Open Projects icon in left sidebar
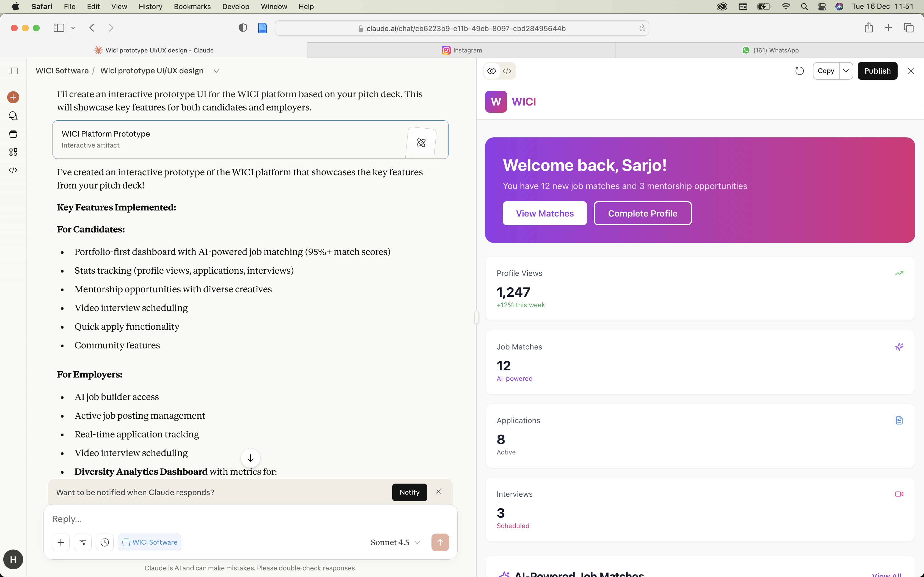This screenshot has width=924, height=577. click(x=13, y=134)
